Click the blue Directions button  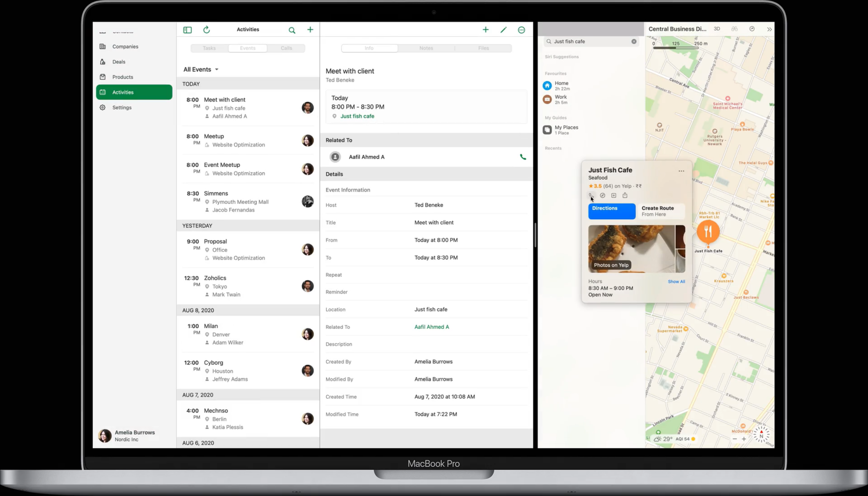pyautogui.click(x=612, y=211)
